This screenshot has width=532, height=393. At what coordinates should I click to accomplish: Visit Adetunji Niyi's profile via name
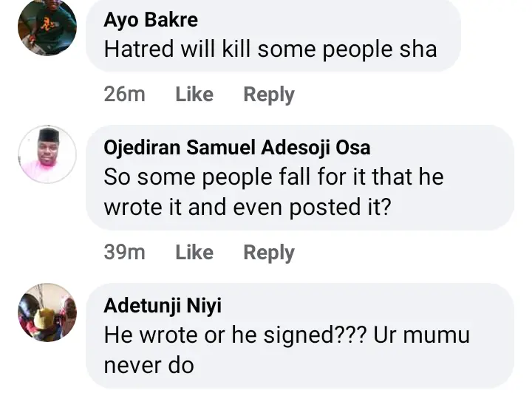(163, 305)
